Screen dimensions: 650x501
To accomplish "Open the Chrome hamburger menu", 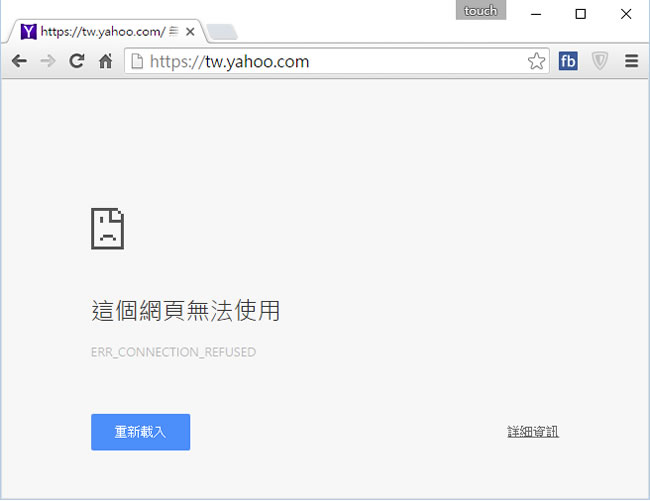I will pos(631,61).
